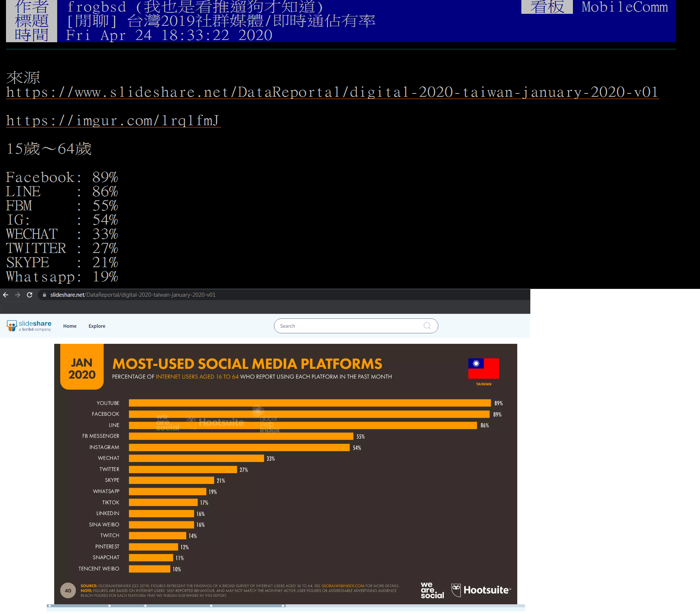This screenshot has height=614, width=700.
Task: Click the TENCENT WEIBO chart label
Action: pos(99,569)
